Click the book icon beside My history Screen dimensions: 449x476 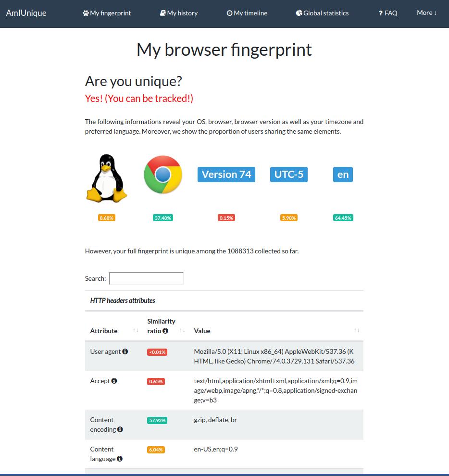click(162, 13)
